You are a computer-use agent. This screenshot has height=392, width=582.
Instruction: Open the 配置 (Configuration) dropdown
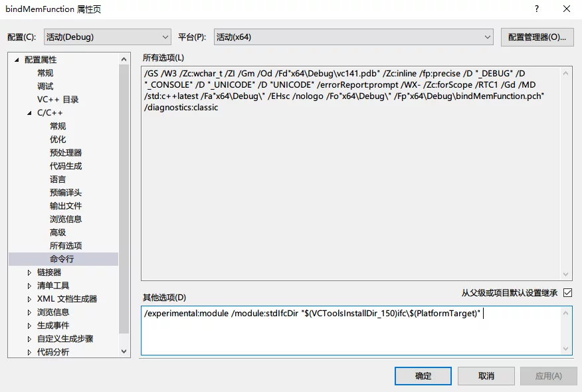point(108,37)
